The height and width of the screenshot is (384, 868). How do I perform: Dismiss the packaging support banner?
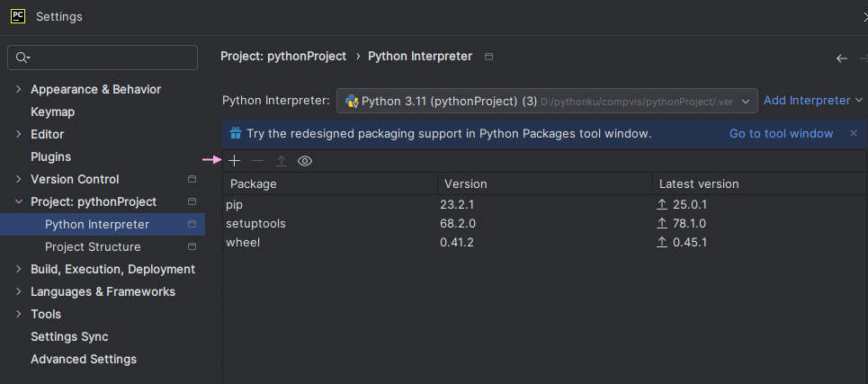click(x=854, y=133)
